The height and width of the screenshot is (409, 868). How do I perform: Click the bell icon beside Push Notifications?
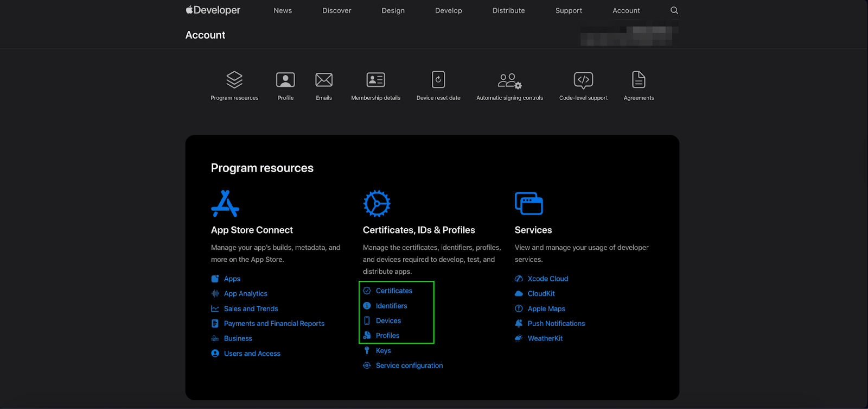tap(519, 323)
